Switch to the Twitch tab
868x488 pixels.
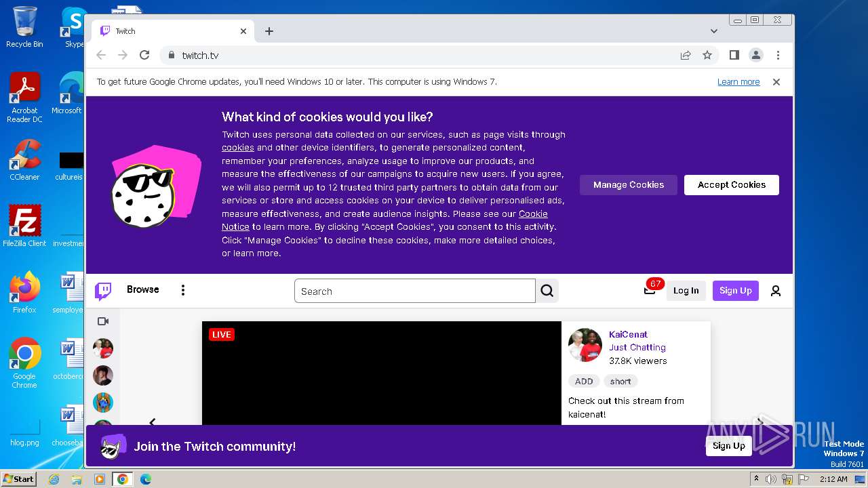pos(173,31)
